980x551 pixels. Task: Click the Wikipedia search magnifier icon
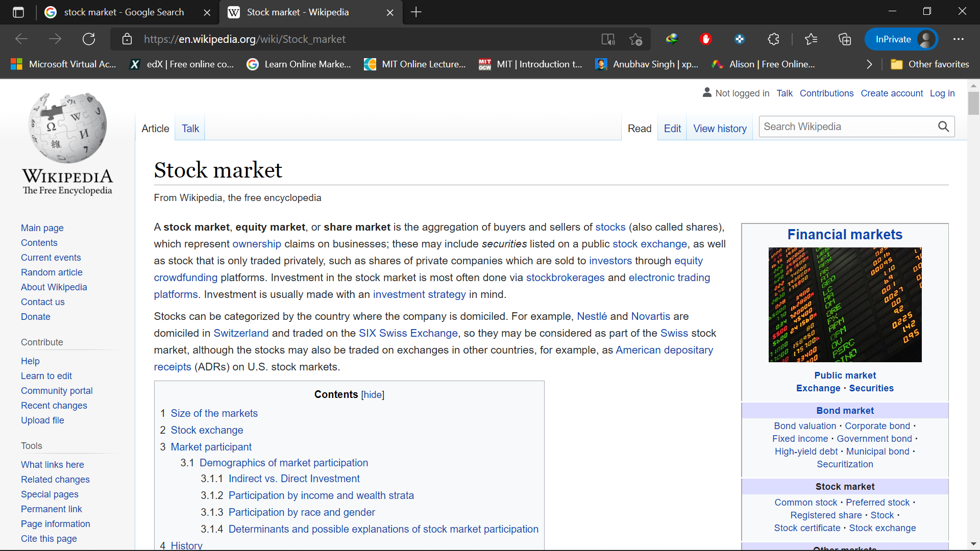pyautogui.click(x=943, y=126)
